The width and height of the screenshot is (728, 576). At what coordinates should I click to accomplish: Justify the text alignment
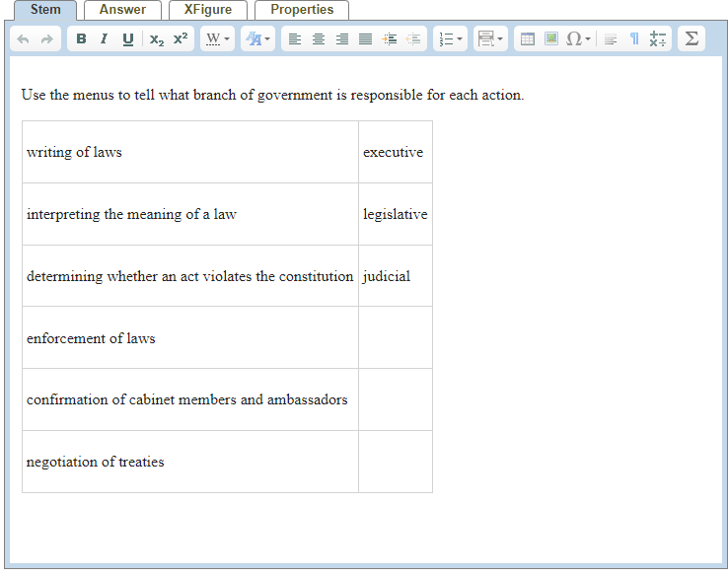click(x=366, y=39)
